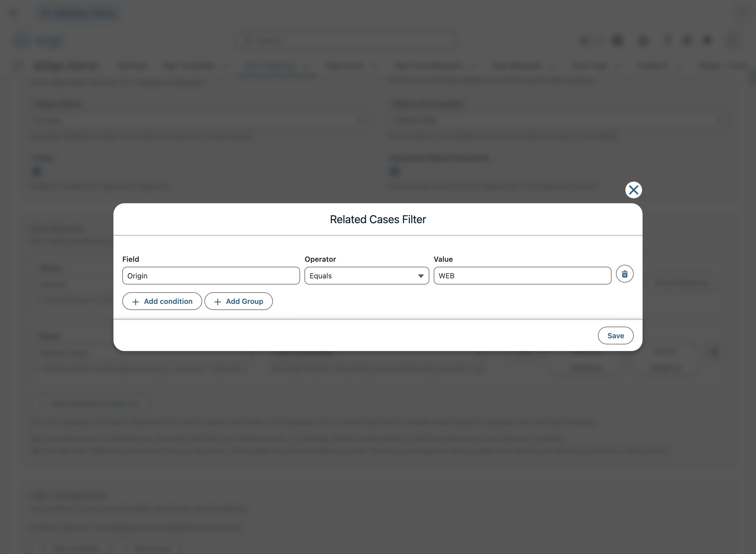Click the Field input containing Origin
This screenshot has width=756, height=554.
pyautogui.click(x=211, y=276)
